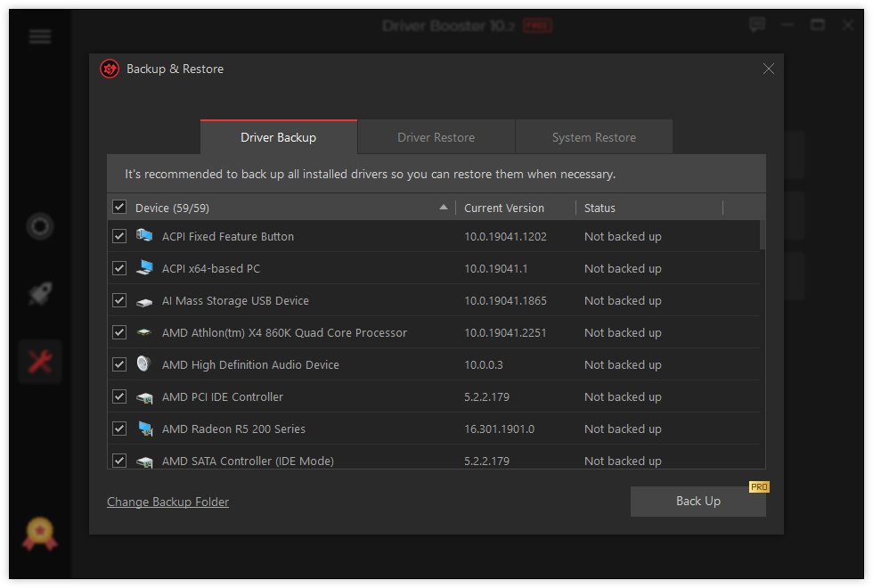The image size is (873, 588).
Task: Click the AMD High Definition Audio speaker icon
Action: click(143, 363)
